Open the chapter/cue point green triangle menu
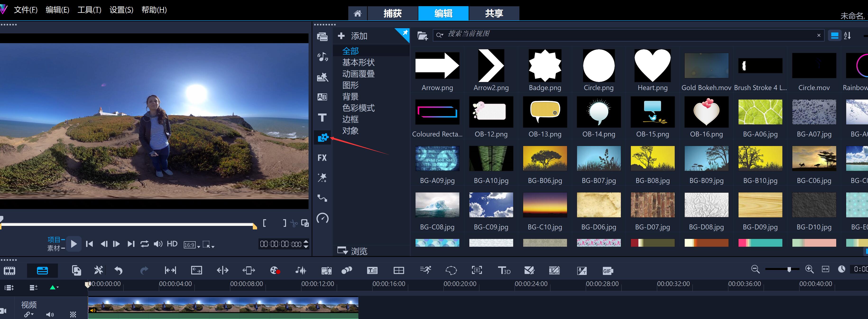This screenshot has height=319, width=868. click(x=54, y=287)
